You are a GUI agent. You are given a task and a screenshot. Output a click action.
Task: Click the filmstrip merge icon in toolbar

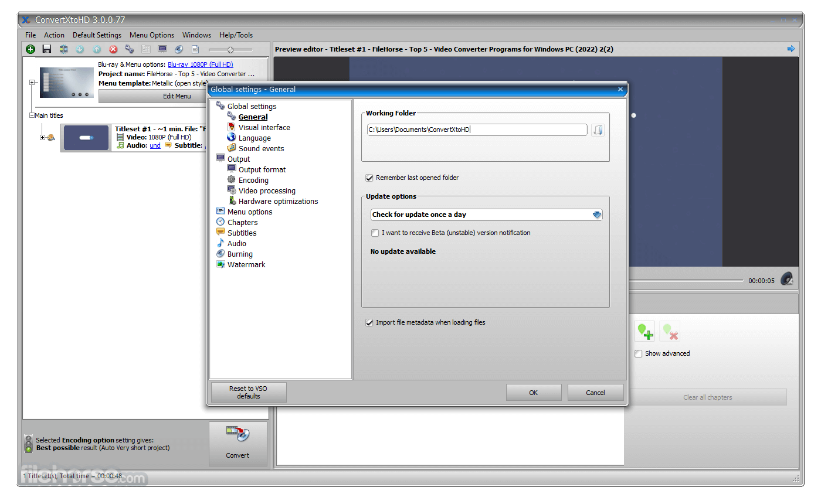click(x=63, y=50)
